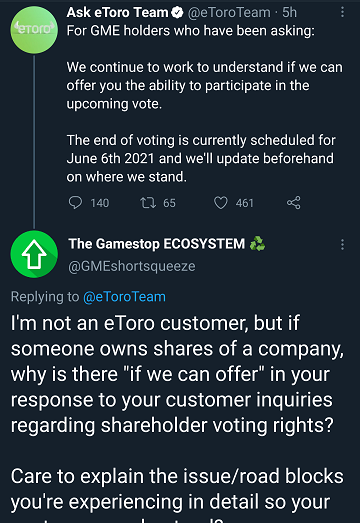Click the @GMEshortsqueeze handle
The image size is (360, 523).
pos(132,266)
